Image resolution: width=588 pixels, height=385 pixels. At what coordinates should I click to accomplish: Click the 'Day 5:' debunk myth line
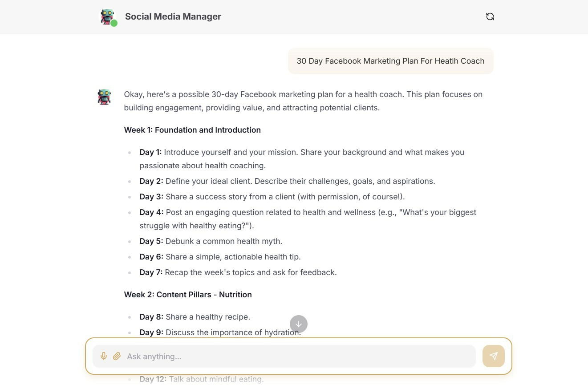(x=211, y=241)
